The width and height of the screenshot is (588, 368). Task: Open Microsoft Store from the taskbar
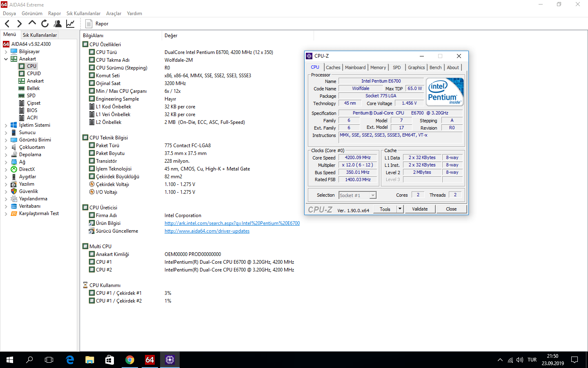coord(110,360)
